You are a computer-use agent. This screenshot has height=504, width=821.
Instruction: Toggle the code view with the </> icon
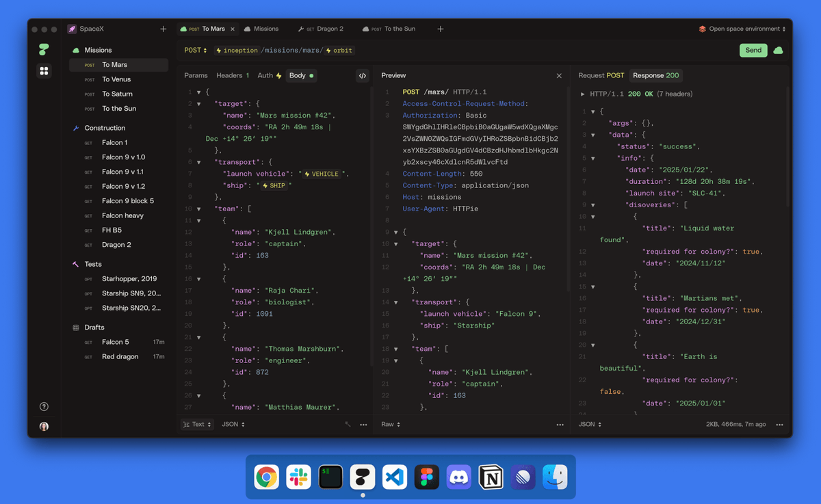[x=362, y=76]
